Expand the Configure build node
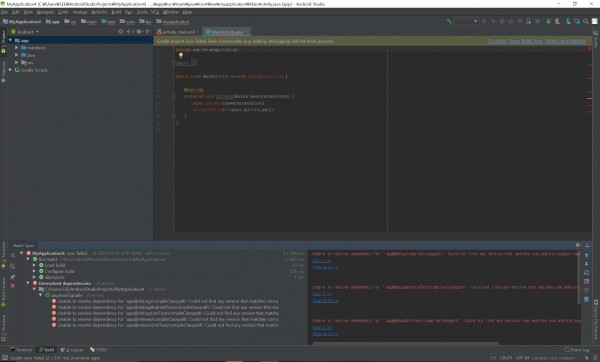The height and width of the screenshot is (362, 600). (x=34, y=271)
